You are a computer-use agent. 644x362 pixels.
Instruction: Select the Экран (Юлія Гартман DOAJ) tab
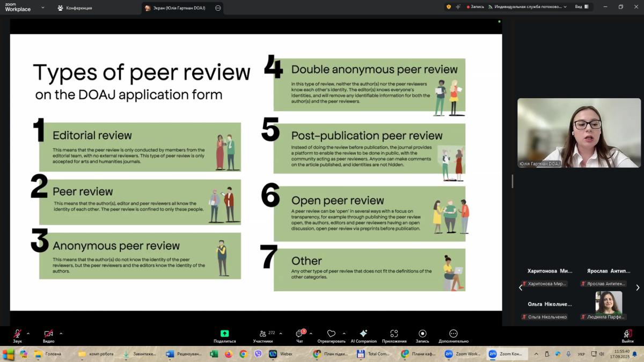pyautogui.click(x=178, y=8)
